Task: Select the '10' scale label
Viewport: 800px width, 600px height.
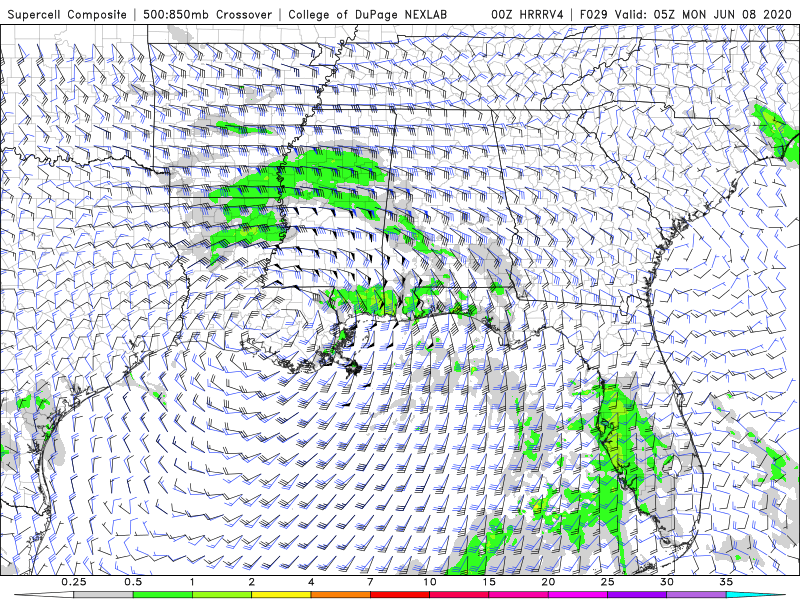Action: click(x=430, y=582)
